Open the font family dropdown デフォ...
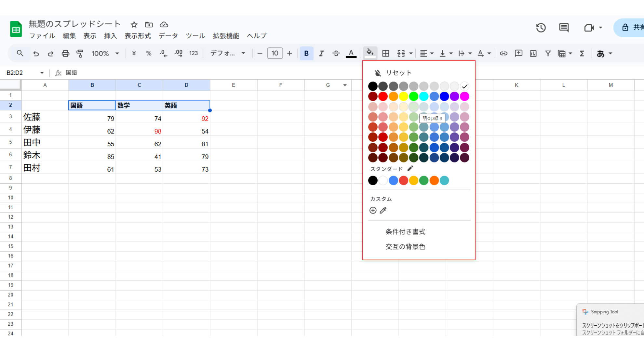644x351 pixels. tap(227, 53)
